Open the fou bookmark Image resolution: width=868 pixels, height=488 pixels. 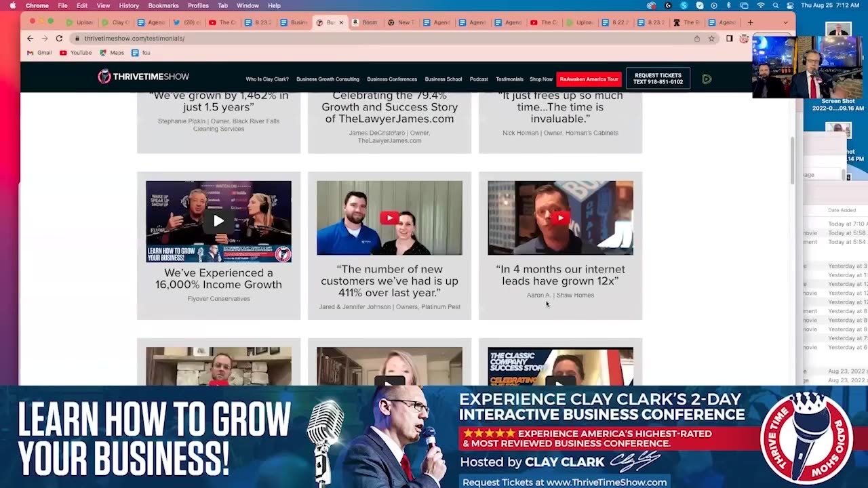[x=141, y=53]
